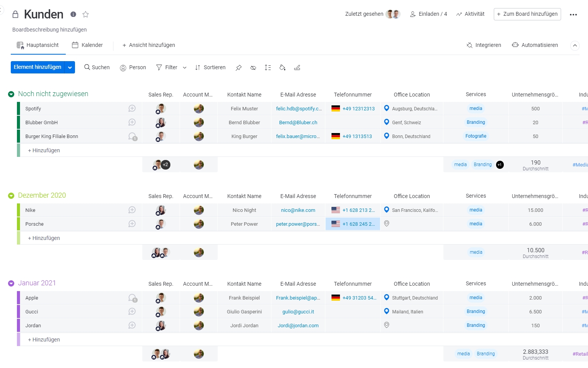Image resolution: width=588 pixels, height=368 pixels.
Task: Click the row height icon
Action: pos(268,68)
